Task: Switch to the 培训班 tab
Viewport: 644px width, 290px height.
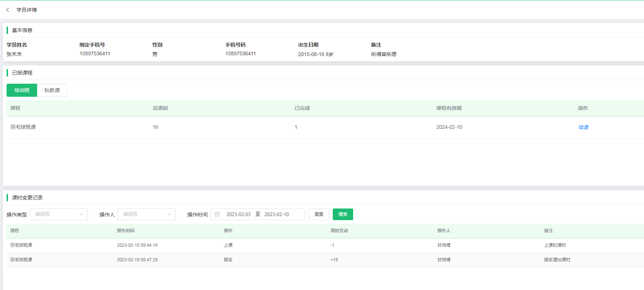Action: (x=22, y=90)
